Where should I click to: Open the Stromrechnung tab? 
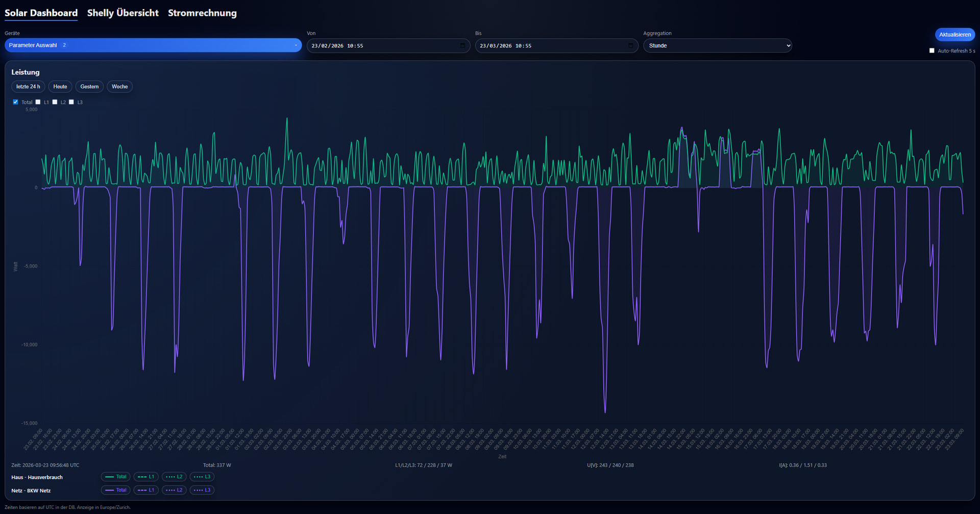point(202,13)
